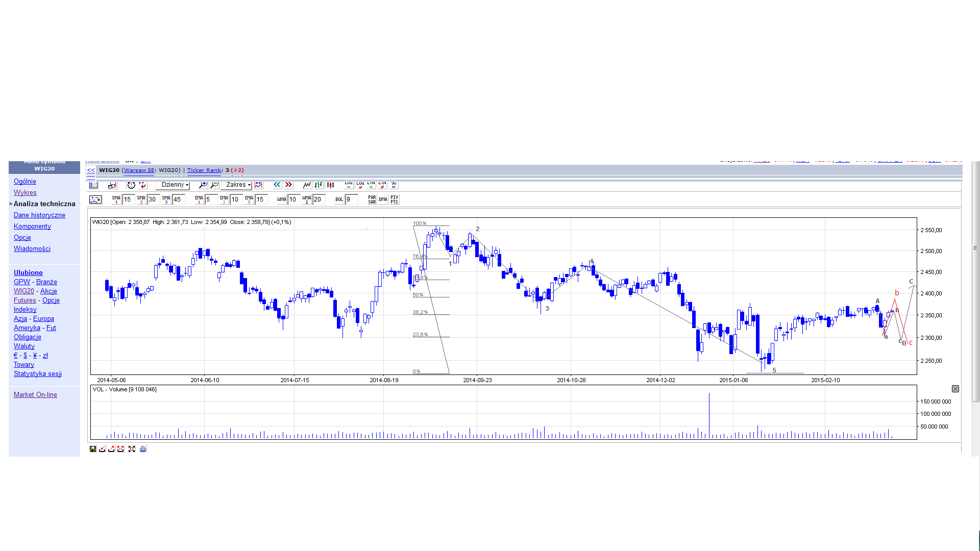This screenshot has width=980, height=551.
Task: Open the Ticker Rank link
Action: coord(204,170)
